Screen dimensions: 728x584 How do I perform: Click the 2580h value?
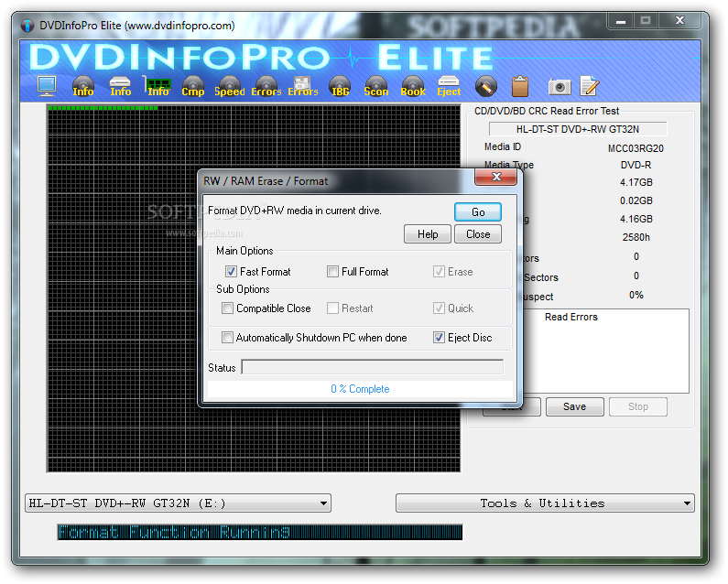(x=636, y=237)
